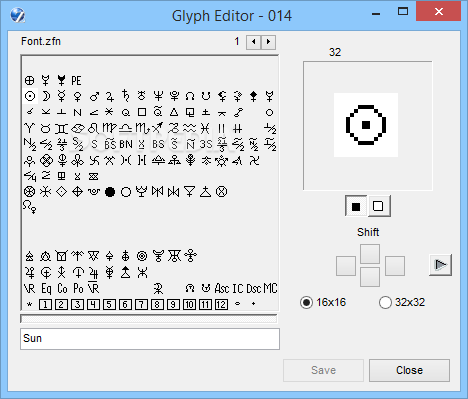The width and height of the screenshot is (468, 399).
Task: Click the glyph name field containing Sun
Action: pyautogui.click(x=150, y=339)
